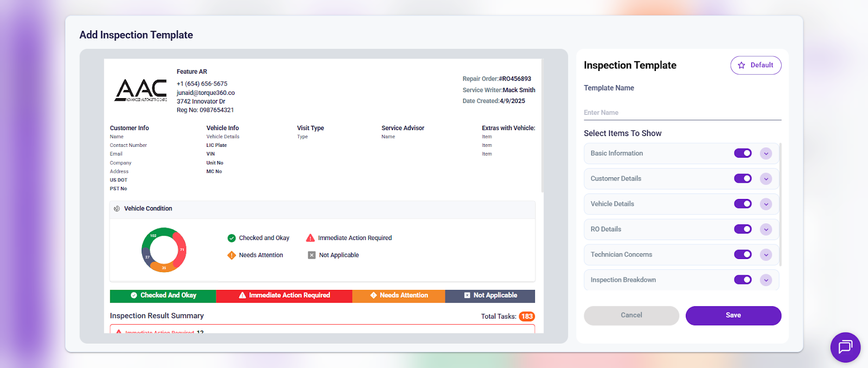868x368 pixels.
Task: Click the vehicle condition donut chart
Action: (x=164, y=250)
